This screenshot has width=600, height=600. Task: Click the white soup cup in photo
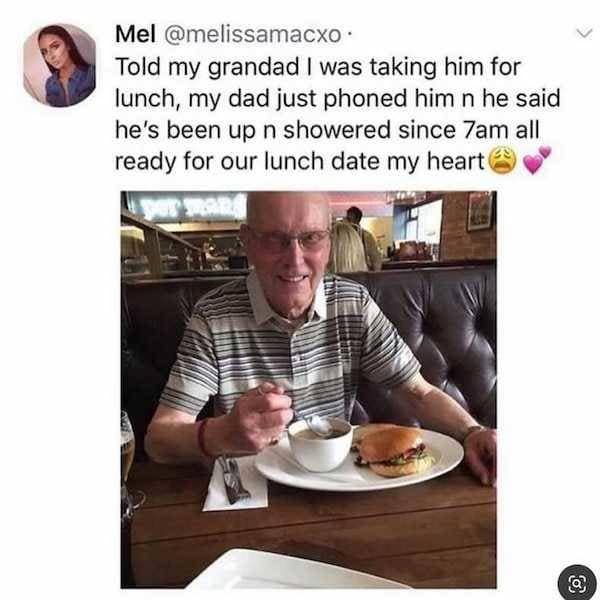[x=320, y=443]
